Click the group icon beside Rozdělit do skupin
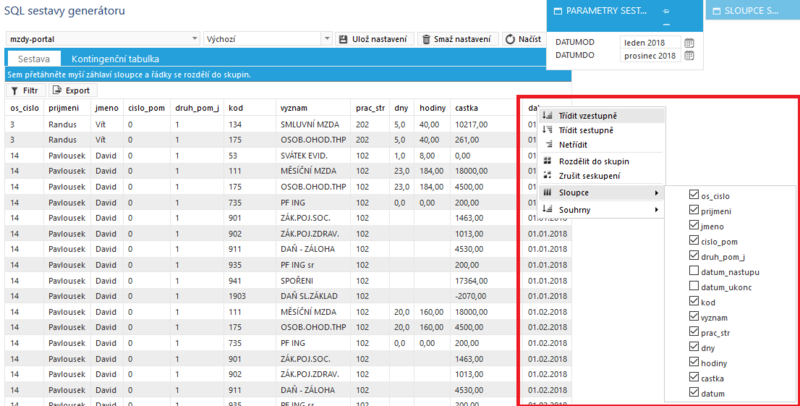The height and width of the screenshot is (406, 800). 547,161
